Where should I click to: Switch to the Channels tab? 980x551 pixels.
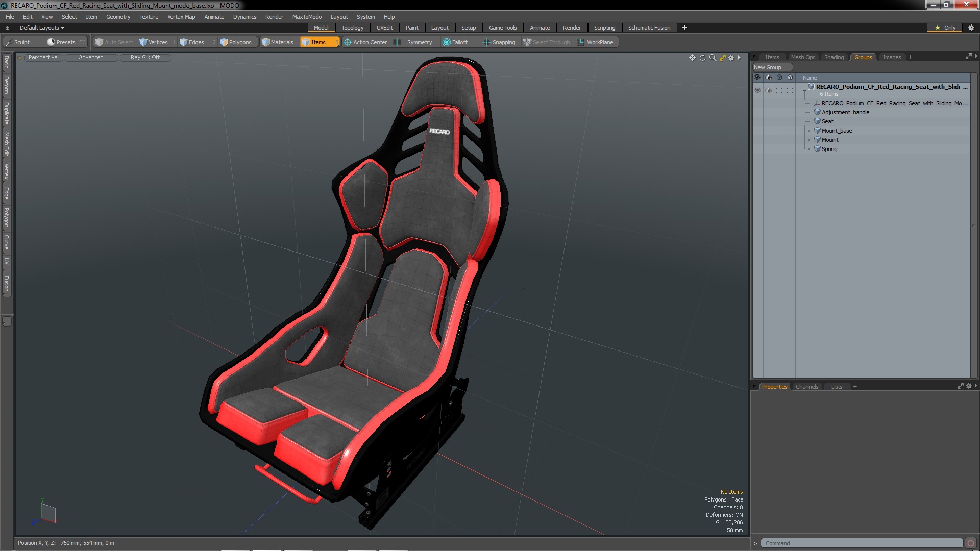[x=807, y=387]
